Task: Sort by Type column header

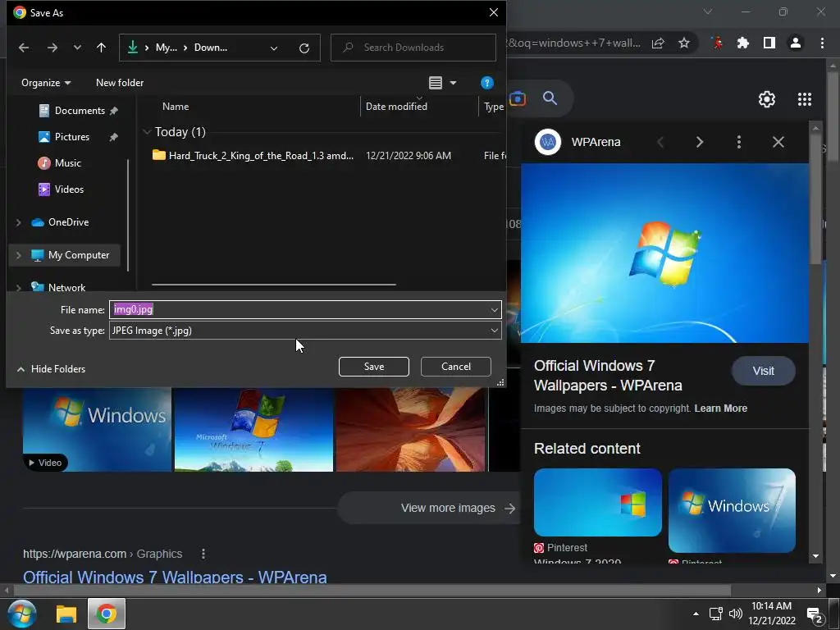Action: pos(493,106)
